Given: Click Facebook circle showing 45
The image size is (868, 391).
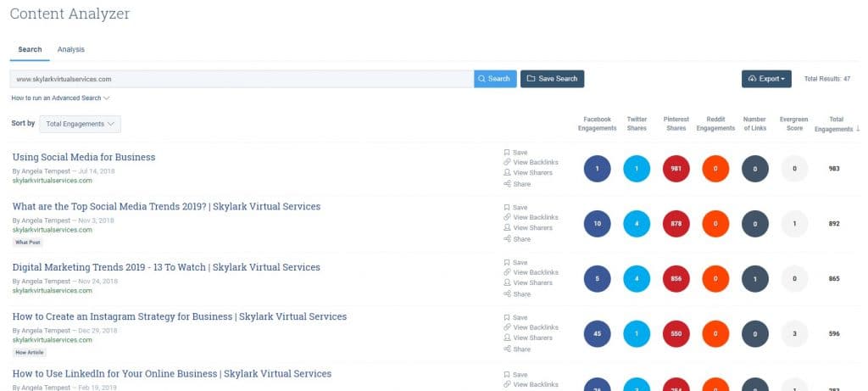Looking at the screenshot, I should point(598,334).
